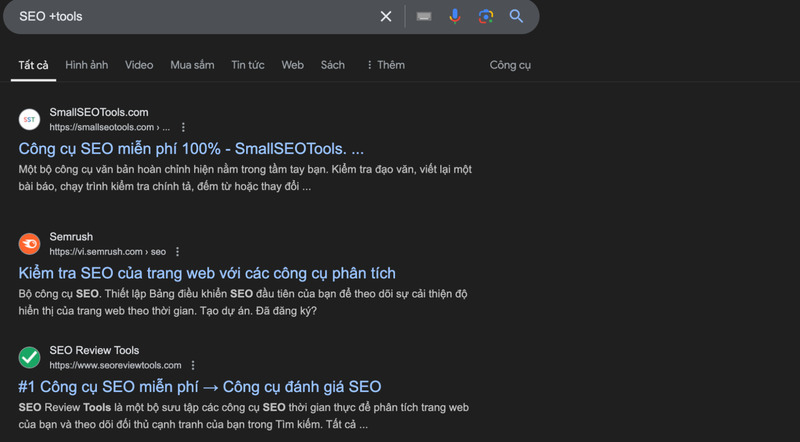Open the three-dot menu for vi.semrush.com result
Image resolution: width=800 pixels, height=442 pixels.
click(178, 252)
